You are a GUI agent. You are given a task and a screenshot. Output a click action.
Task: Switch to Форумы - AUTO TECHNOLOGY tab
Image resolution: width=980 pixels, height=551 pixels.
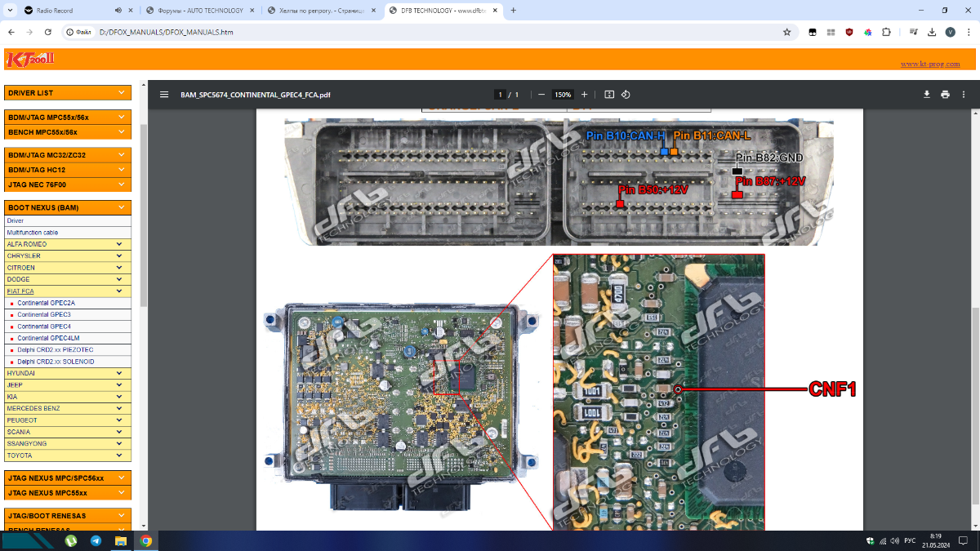[x=200, y=11]
